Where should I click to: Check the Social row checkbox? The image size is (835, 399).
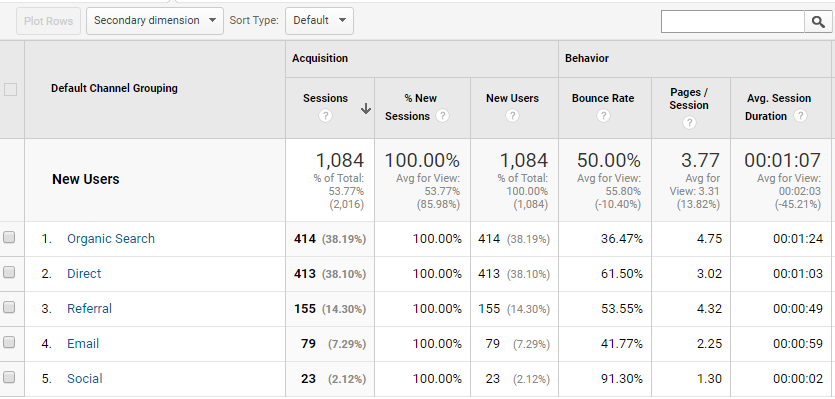[x=9, y=378]
